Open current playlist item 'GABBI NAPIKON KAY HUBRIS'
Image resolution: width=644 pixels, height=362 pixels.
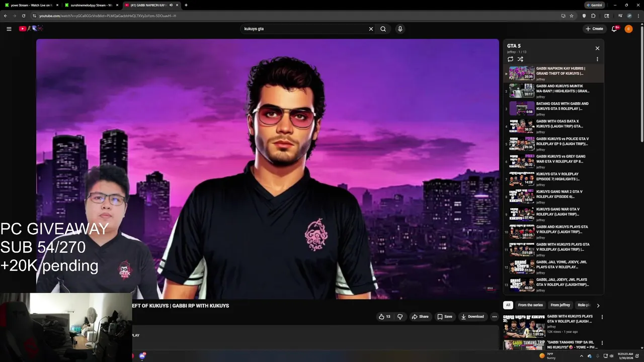554,73
